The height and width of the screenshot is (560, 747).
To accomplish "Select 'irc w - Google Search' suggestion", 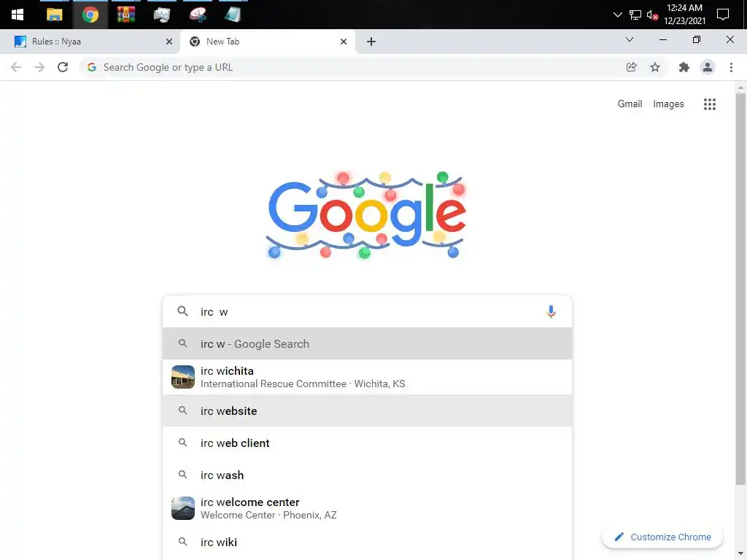I will 368,344.
